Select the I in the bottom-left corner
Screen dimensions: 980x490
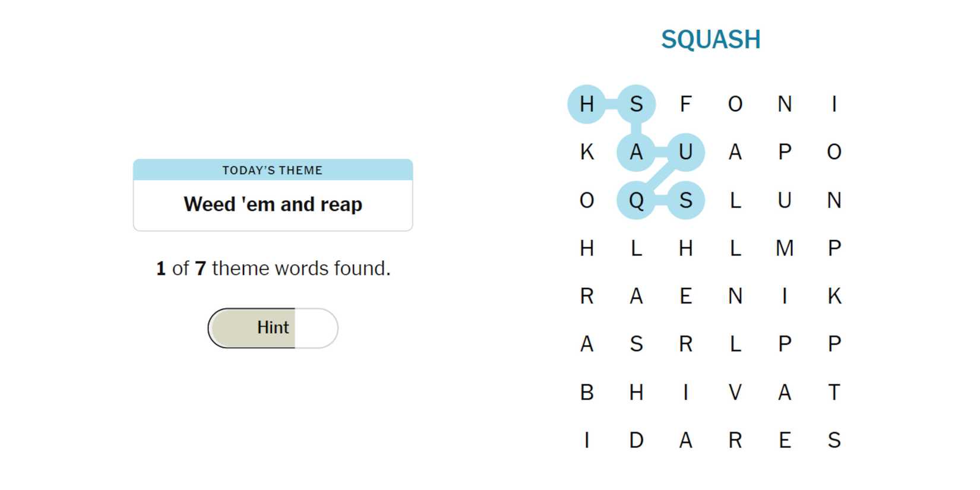587,441
